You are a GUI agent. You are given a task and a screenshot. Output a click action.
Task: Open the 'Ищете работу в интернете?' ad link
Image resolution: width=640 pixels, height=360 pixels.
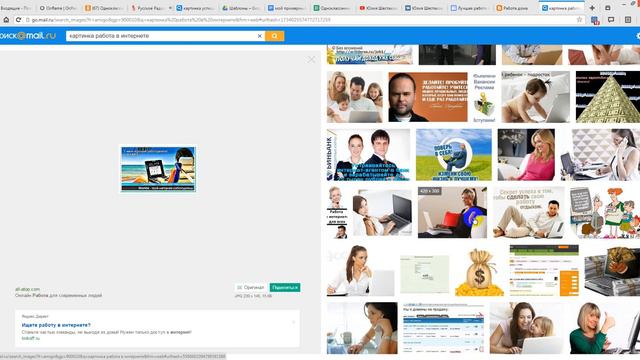(x=56, y=325)
